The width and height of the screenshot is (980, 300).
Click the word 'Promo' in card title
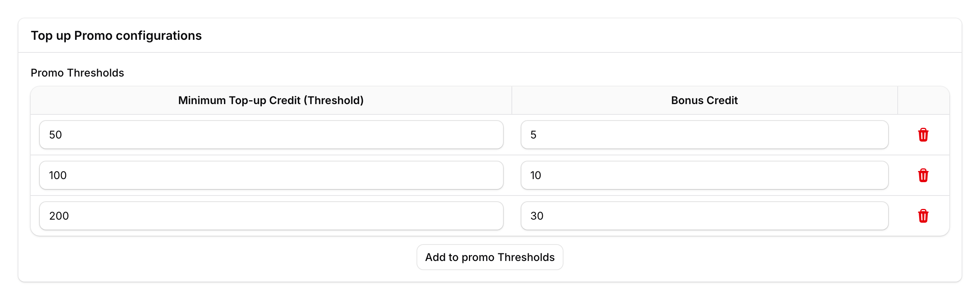pyautogui.click(x=93, y=36)
